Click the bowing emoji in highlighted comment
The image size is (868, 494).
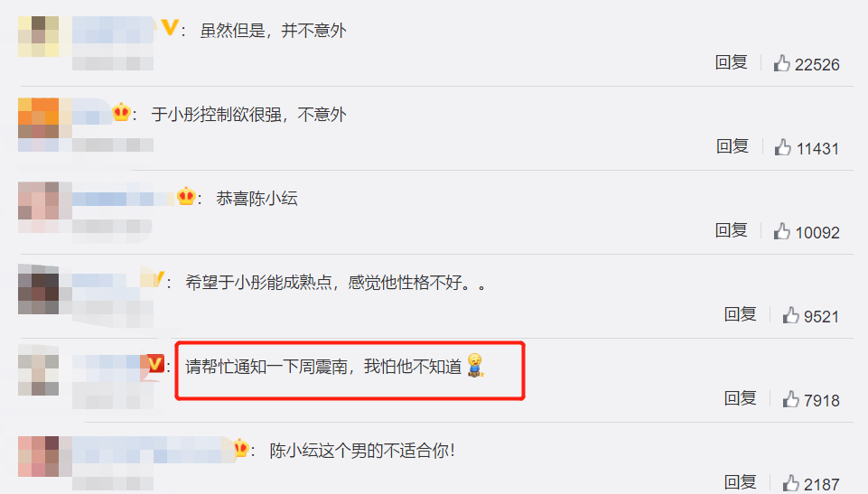[x=475, y=366]
